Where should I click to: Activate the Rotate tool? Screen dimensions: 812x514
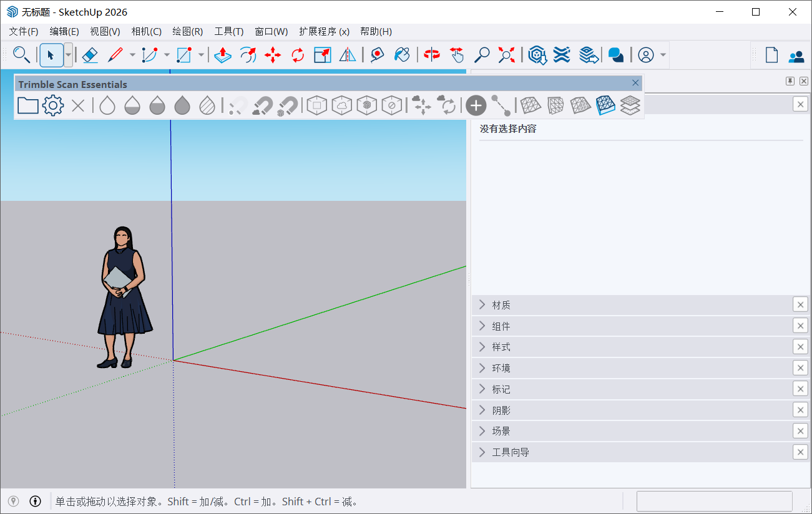click(298, 55)
